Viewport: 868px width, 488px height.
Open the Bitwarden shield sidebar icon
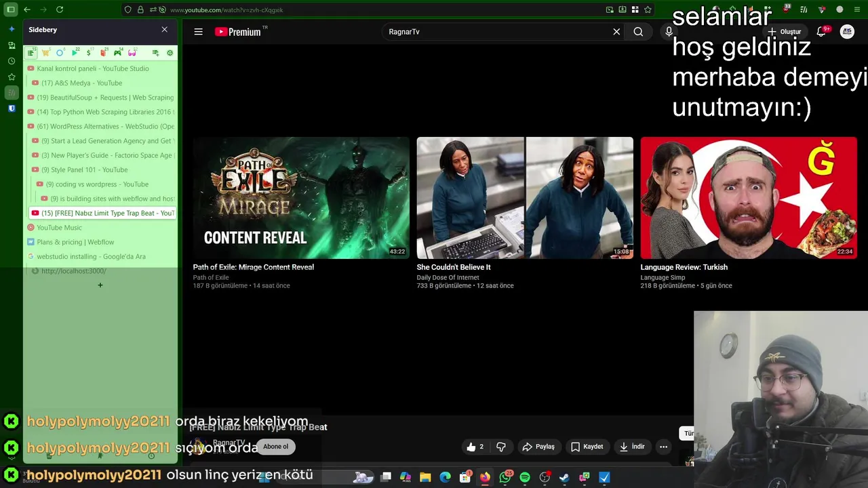12,108
